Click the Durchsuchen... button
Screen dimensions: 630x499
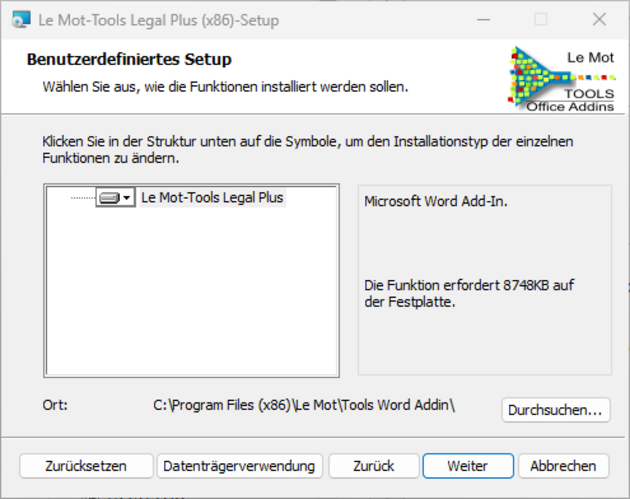pyautogui.click(x=556, y=410)
